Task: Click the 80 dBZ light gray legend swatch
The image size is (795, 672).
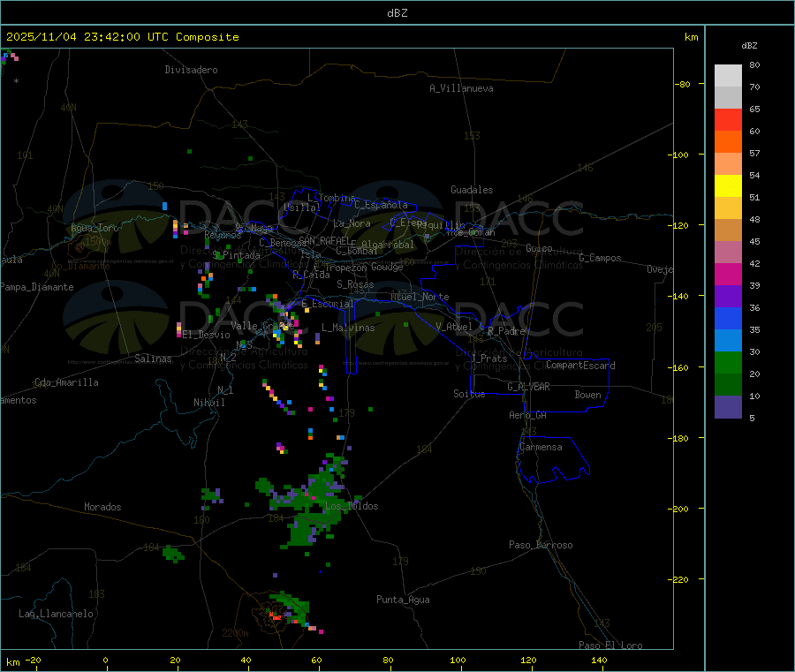Action: click(x=728, y=76)
